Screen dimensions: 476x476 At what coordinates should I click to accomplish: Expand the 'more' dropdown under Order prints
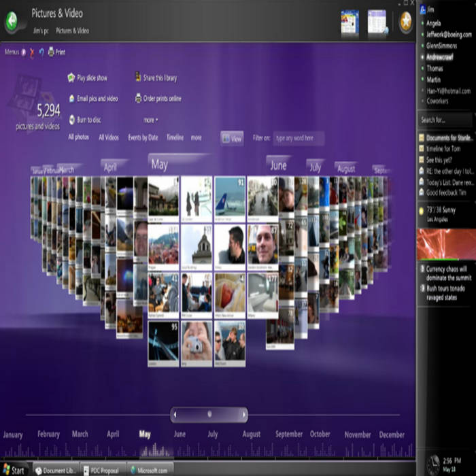coord(150,120)
